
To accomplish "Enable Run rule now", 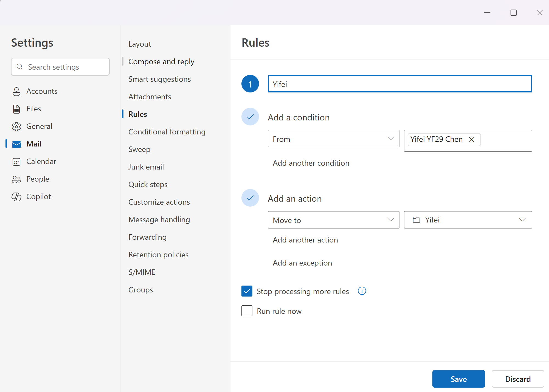I will pyautogui.click(x=247, y=311).
